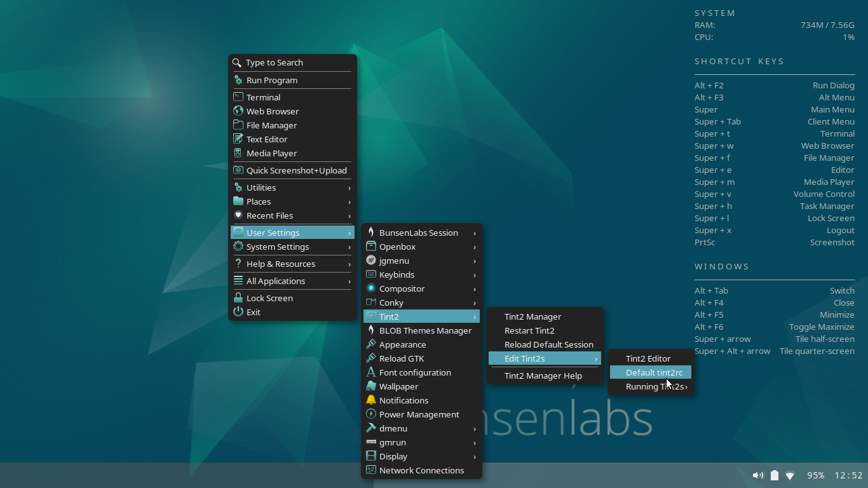The width and height of the screenshot is (868, 488).
Task: Click the gear icon next to Run Program
Action: pos(238,80)
